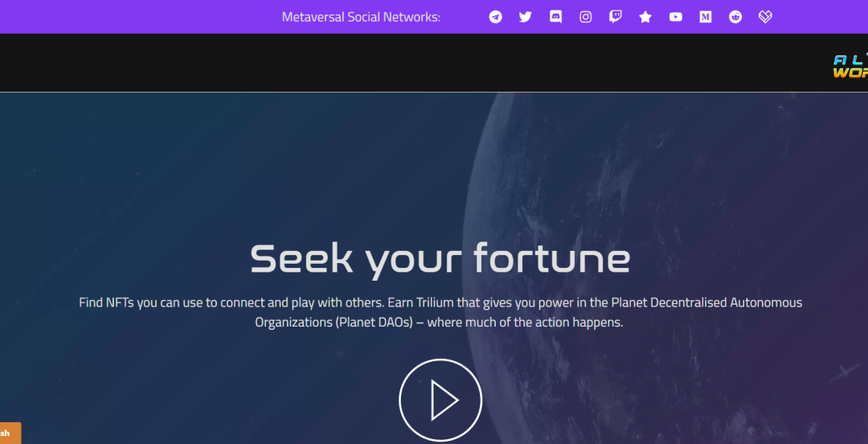Open the Twitch channel icon

pos(616,17)
